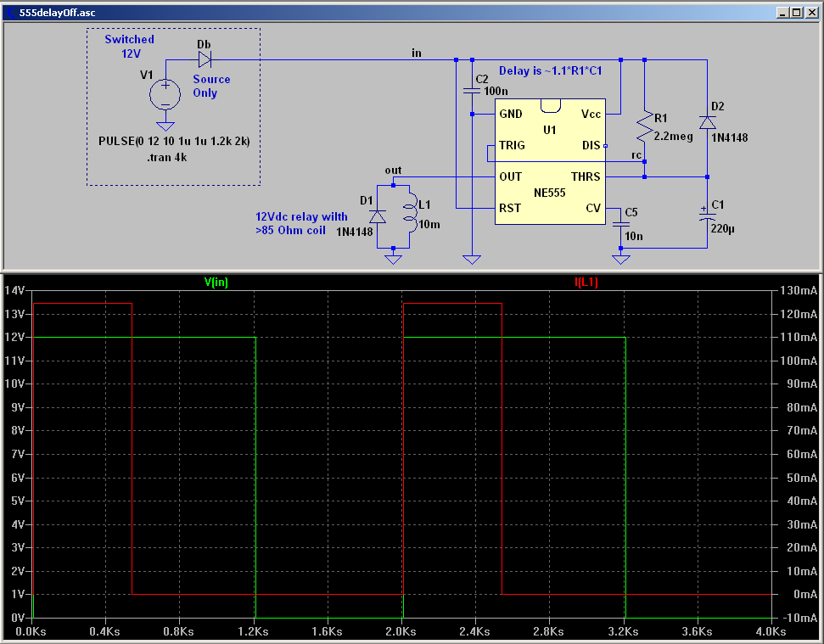Viewport: 824px width, 644px height.
Task: Click the ground symbol below the relay coil
Action: tap(393, 259)
